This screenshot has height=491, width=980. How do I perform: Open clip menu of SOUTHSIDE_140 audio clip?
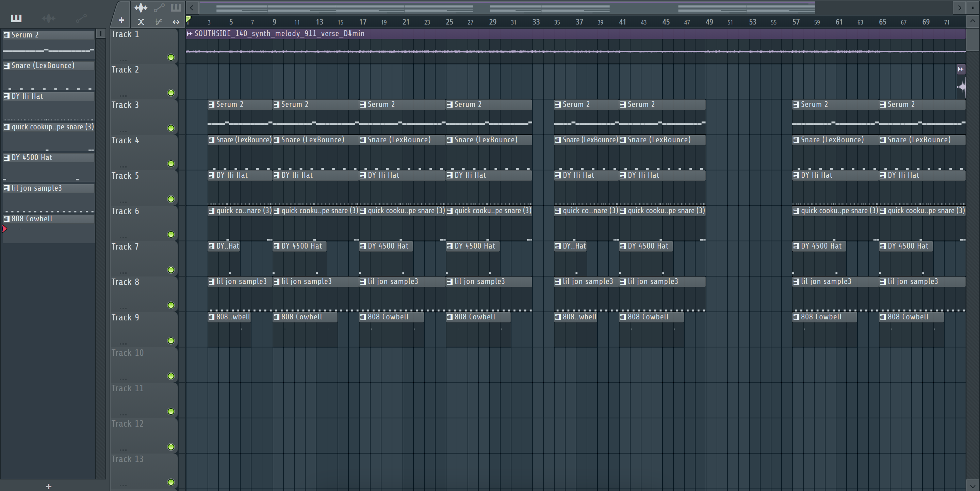click(190, 34)
